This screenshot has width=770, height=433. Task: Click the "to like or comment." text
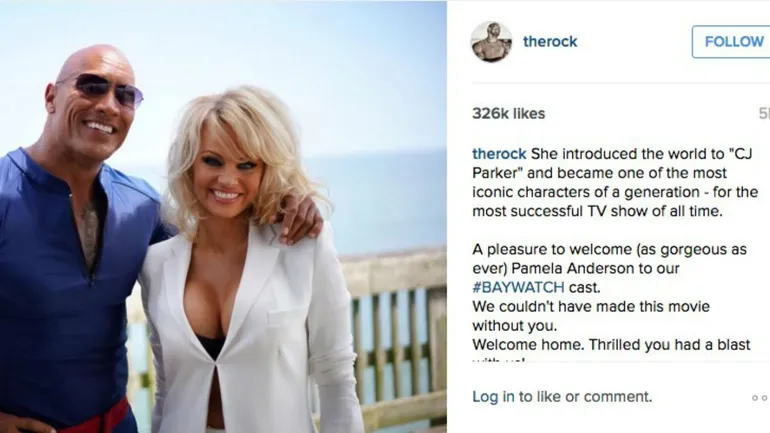(x=585, y=396)
